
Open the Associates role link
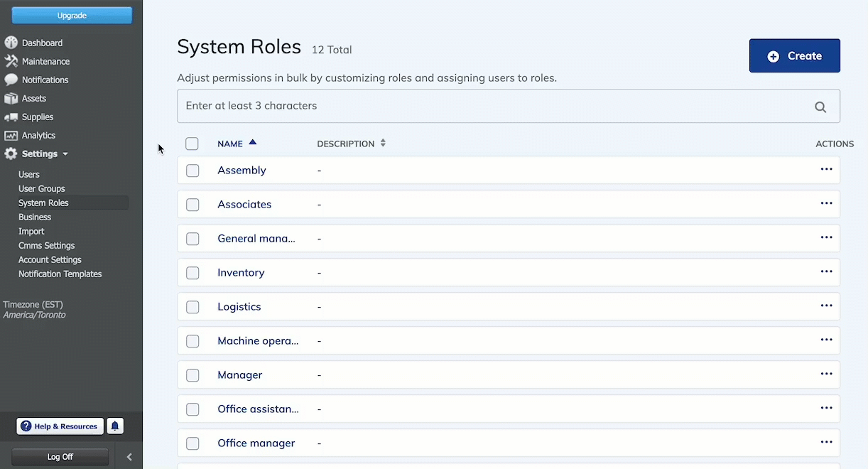pyautogui.click(x=244, y=205)
